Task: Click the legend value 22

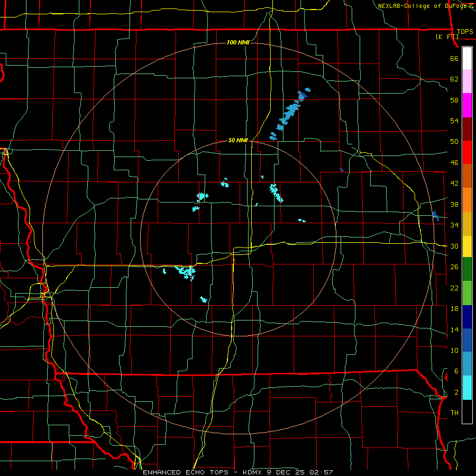Action: pos(454,288)
